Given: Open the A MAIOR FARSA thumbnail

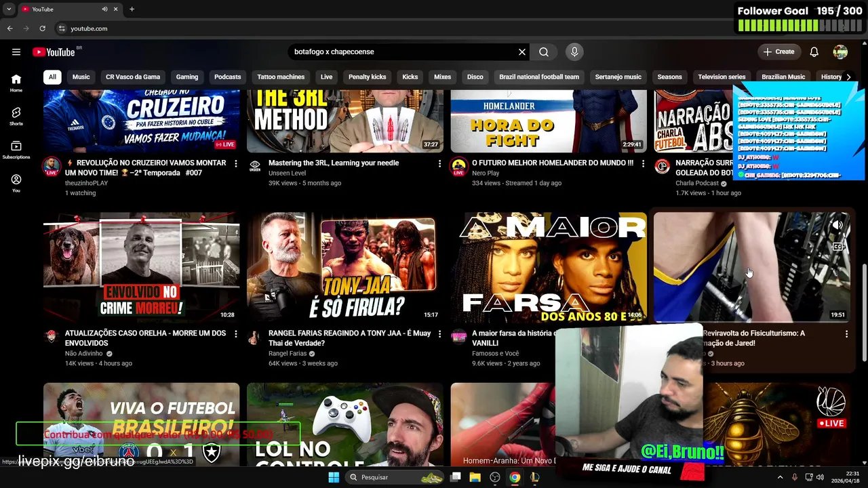Looking at the screenshot, I should click(549, 268).
